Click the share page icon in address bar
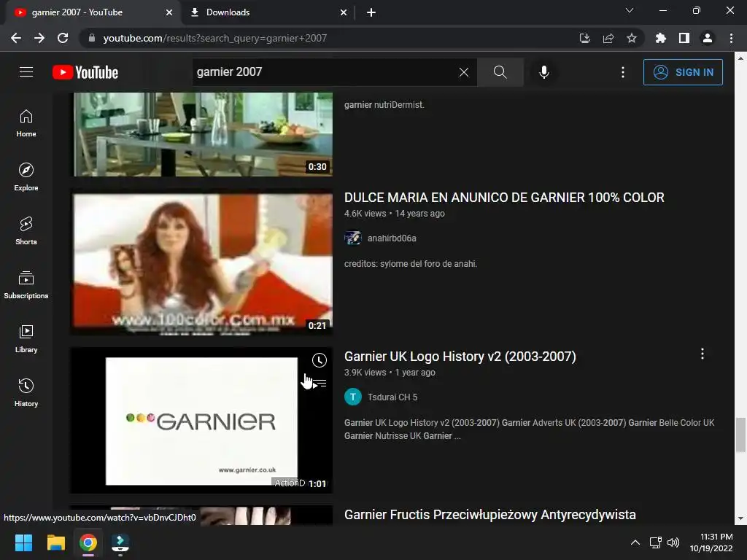 [x=608, y=38]
